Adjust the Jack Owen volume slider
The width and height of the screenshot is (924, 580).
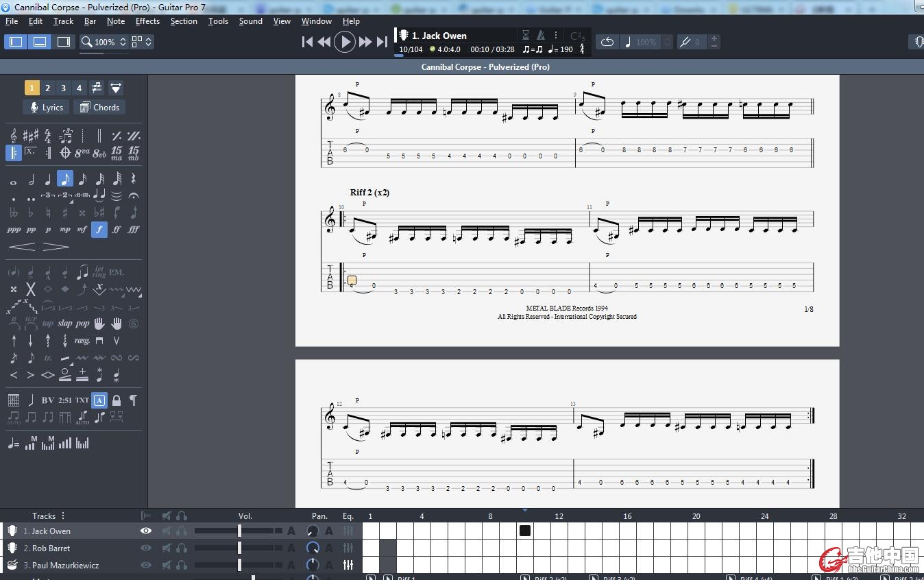tap(239, 531)
